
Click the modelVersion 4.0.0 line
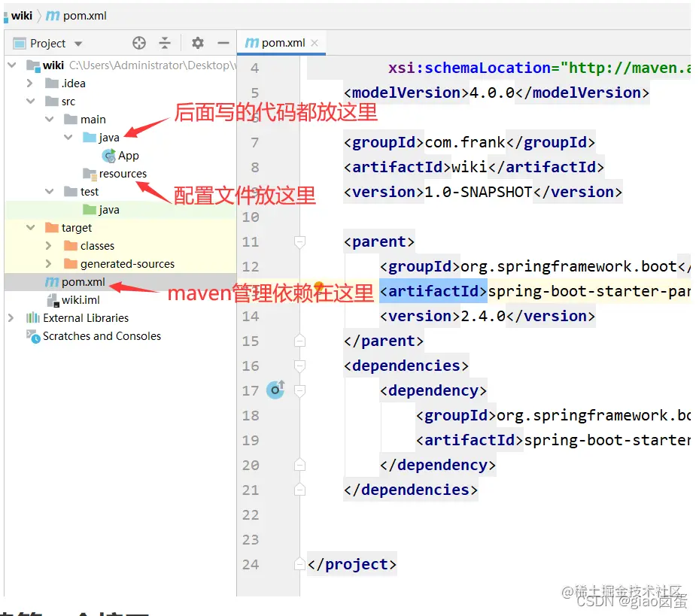coord(496,93)
